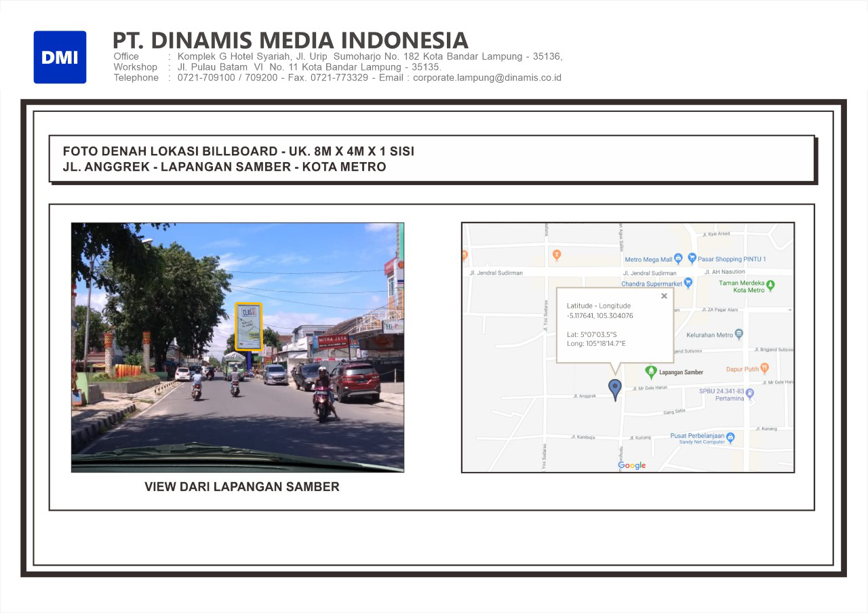Close the latitude-longitude info popup
Image resolution: width=868 pixels, height=613 pixels.
[x=664, y=296]
